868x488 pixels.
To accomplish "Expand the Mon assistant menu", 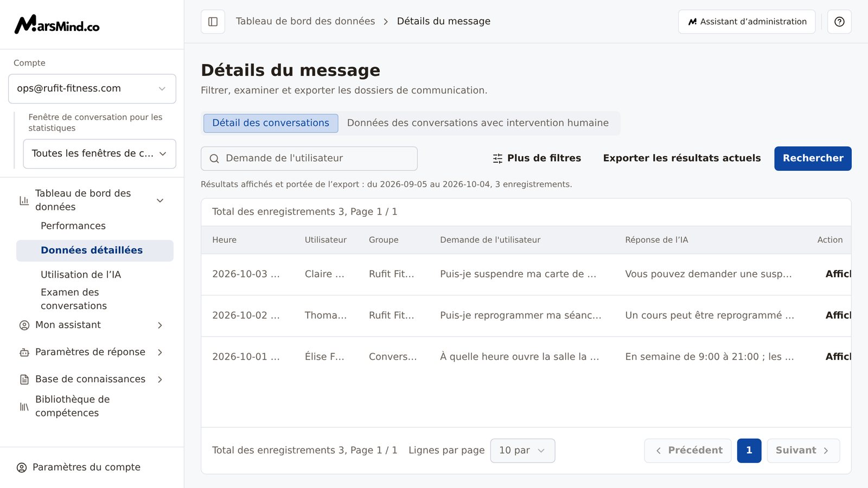I will [160, 325].
